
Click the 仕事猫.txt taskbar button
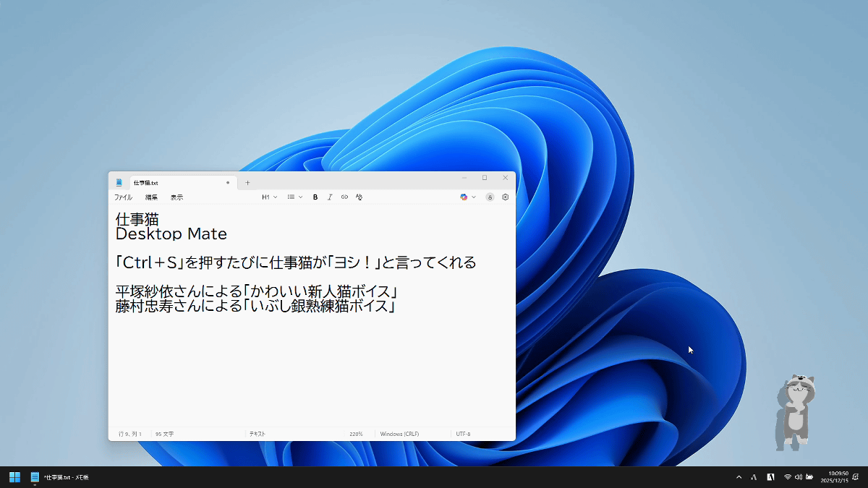pos(59,477)
